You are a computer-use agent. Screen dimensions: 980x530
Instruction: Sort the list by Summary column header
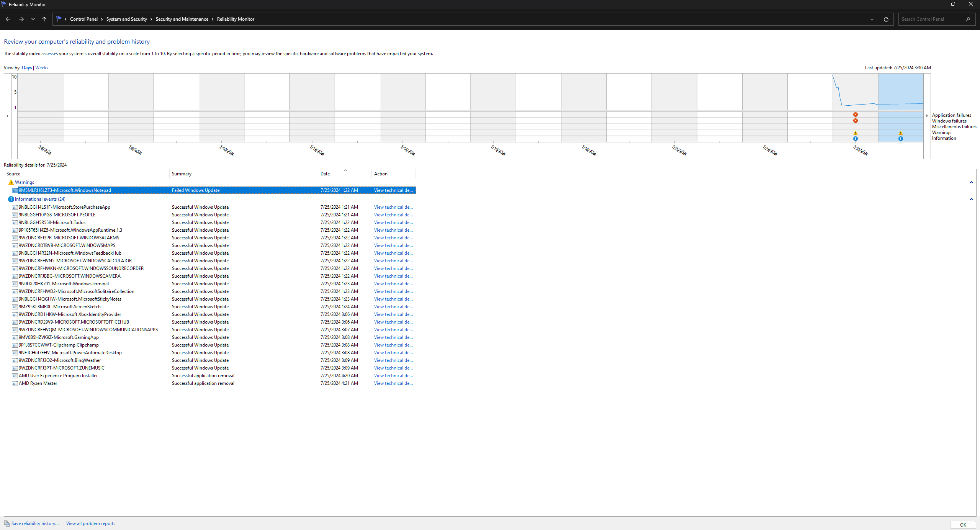pyautogui.click(x=244, y=174)
